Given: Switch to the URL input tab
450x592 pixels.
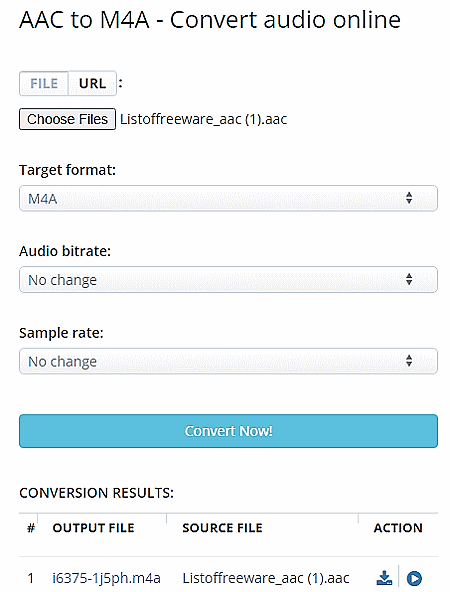Looking at the screenshot, I should point(92,83).
